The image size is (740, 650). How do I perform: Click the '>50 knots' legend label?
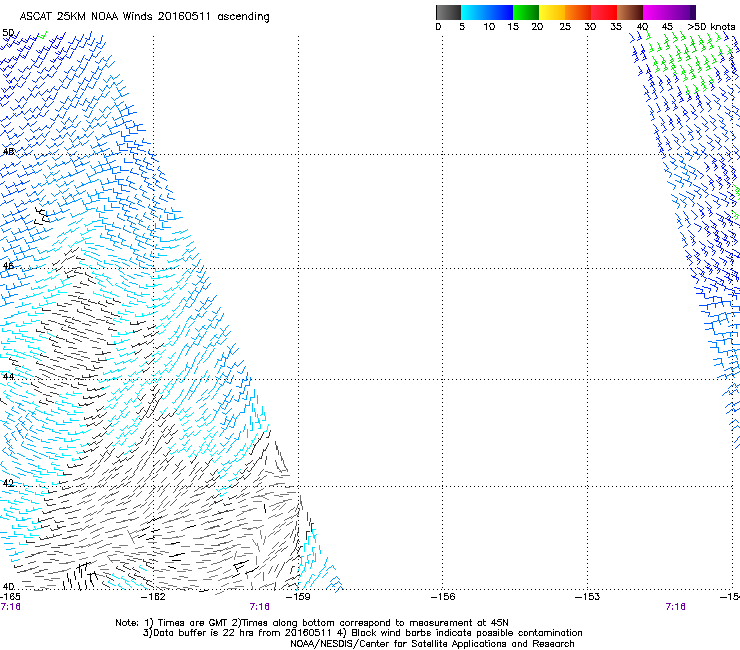(711, 27)
